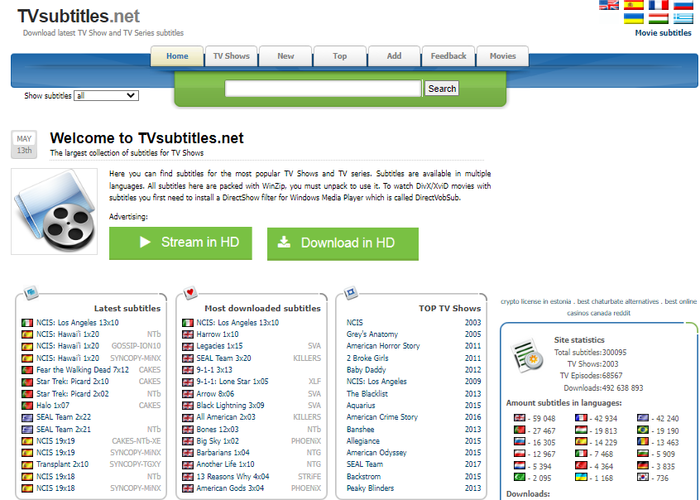Open The Blacklist show page
Screen dimensions: 700x500
pyautogui.click(x=367, y=394)
